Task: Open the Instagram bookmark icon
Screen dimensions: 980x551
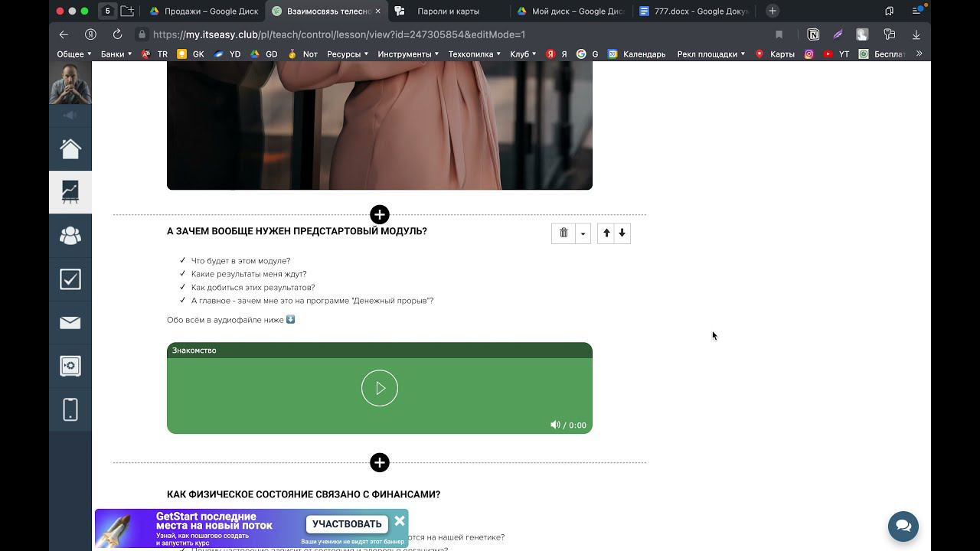Action: point(808,54)
